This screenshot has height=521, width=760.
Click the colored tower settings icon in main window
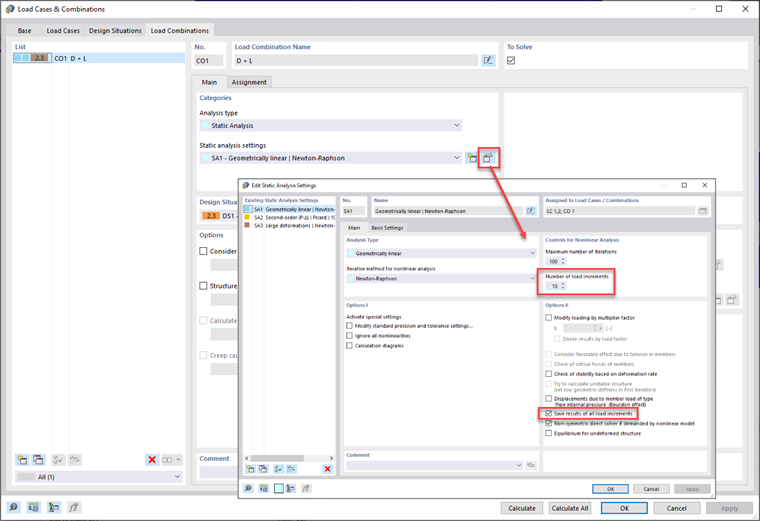coord(54,507)
